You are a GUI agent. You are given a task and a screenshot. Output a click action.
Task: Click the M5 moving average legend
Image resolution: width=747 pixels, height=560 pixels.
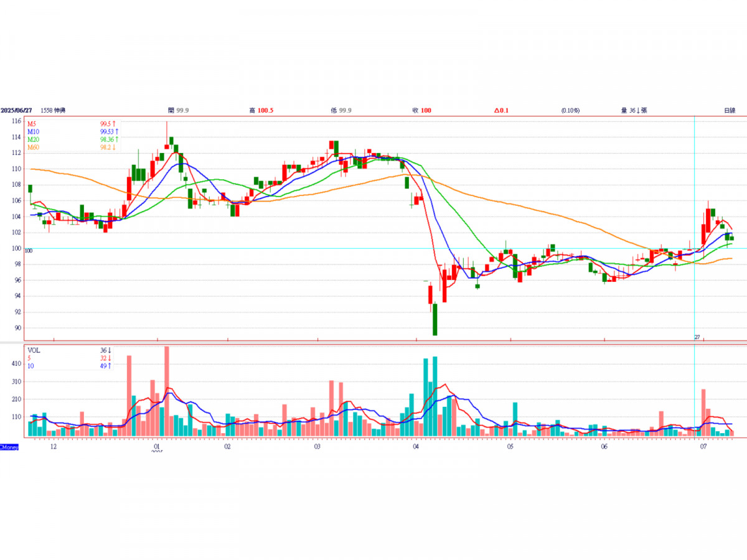[31, 124]
